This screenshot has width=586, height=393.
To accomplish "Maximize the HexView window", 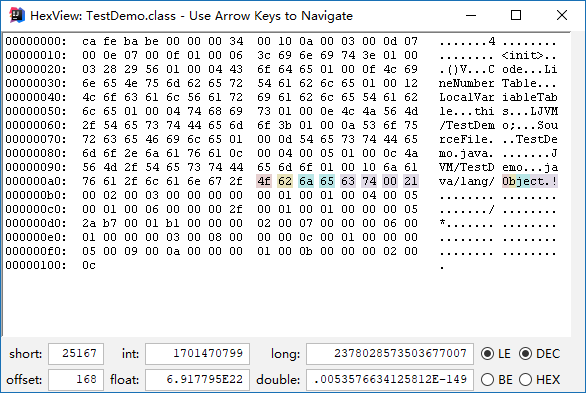I will pos(516,15).
